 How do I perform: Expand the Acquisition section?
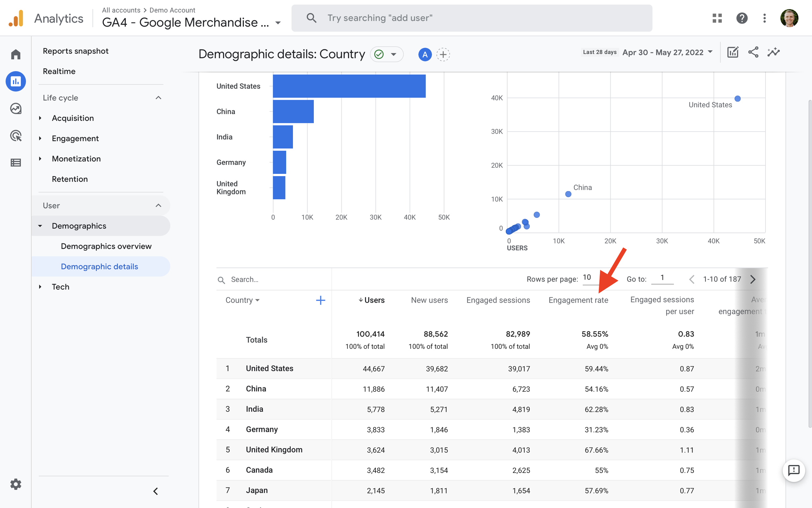point(73,118)
